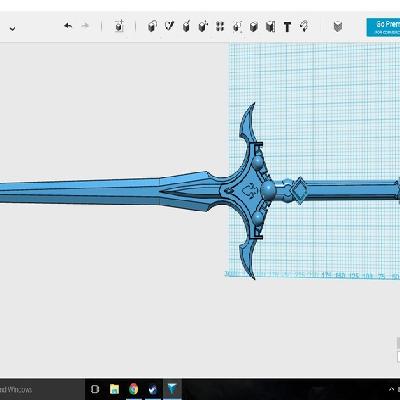Open the Modify tool menu

pyautogui.click(x=203, y=26)
